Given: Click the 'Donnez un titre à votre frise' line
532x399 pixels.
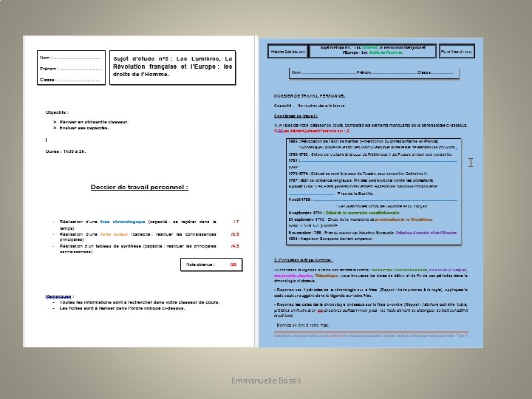Looking at the screenshot, I should (303, 325).
